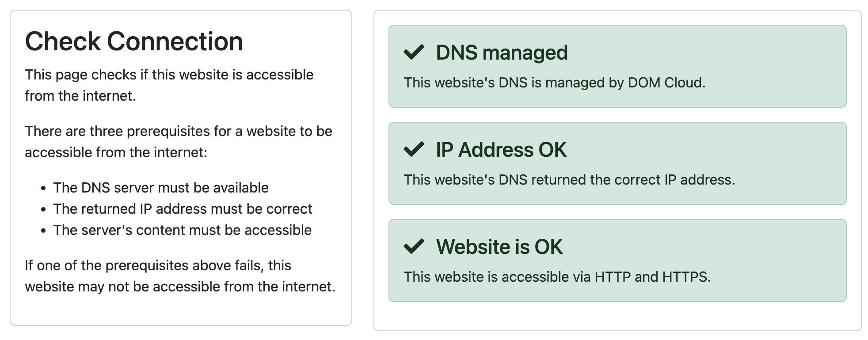The height and width of the screenshot is (340, 868).
Task: Click the 'managed by DOM Cloud' description text
Action: pos(554,83)
